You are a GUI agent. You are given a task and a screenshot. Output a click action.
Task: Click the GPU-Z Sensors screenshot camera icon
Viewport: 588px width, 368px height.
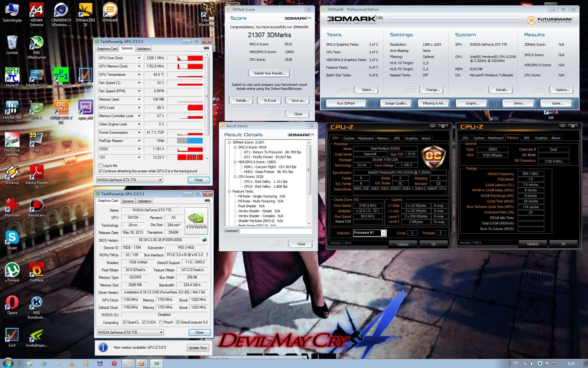pyautogui.click(x=206, y=48)
